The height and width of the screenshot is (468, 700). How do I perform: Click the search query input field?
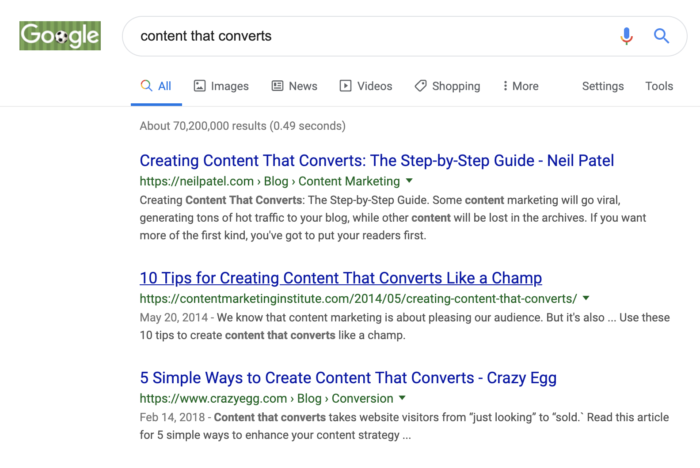(x=375, y=36)
